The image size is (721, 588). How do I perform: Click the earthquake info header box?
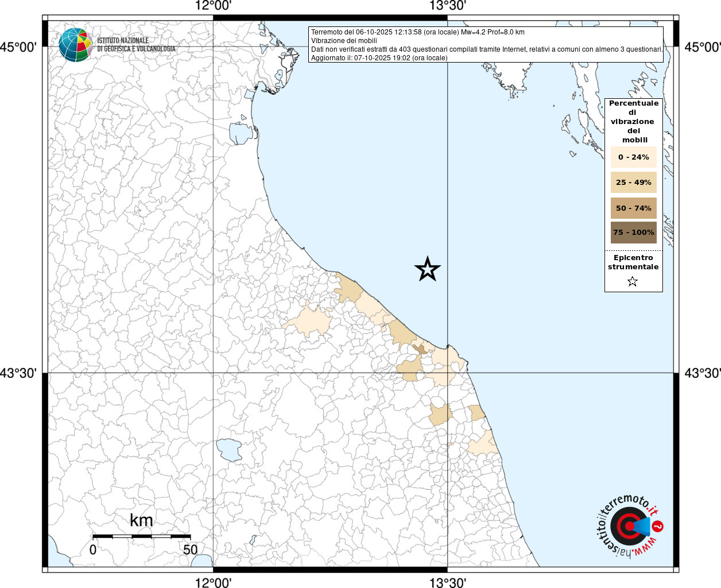(x=486, y=45)
